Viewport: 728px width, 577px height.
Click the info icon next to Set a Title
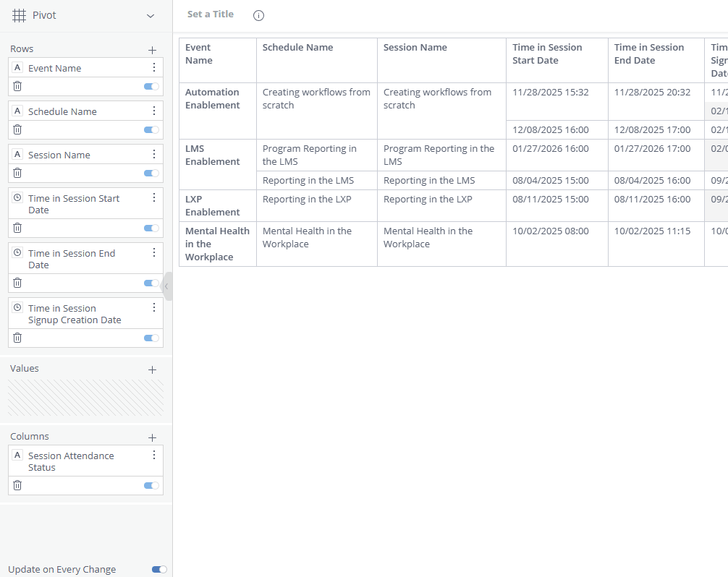click(x=258, y=15)
